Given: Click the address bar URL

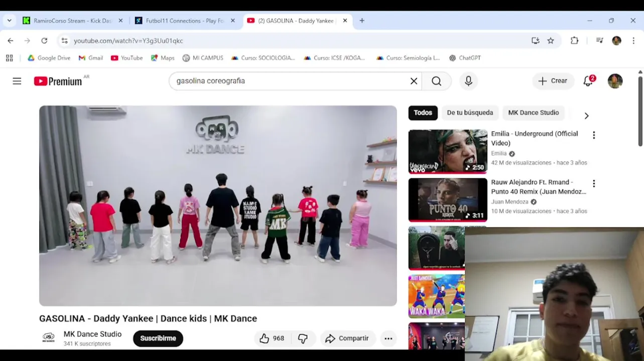Looking at the screenshot, I should tap(128, 41).
